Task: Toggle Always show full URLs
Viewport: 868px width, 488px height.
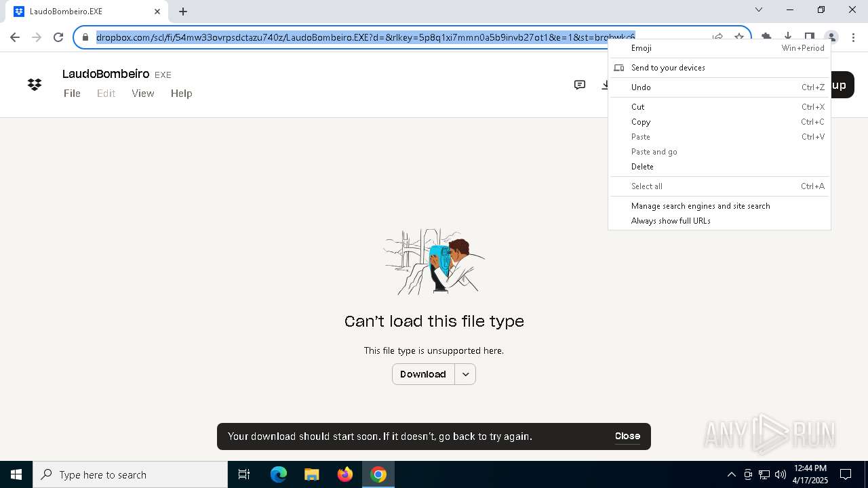Action: 719,221
